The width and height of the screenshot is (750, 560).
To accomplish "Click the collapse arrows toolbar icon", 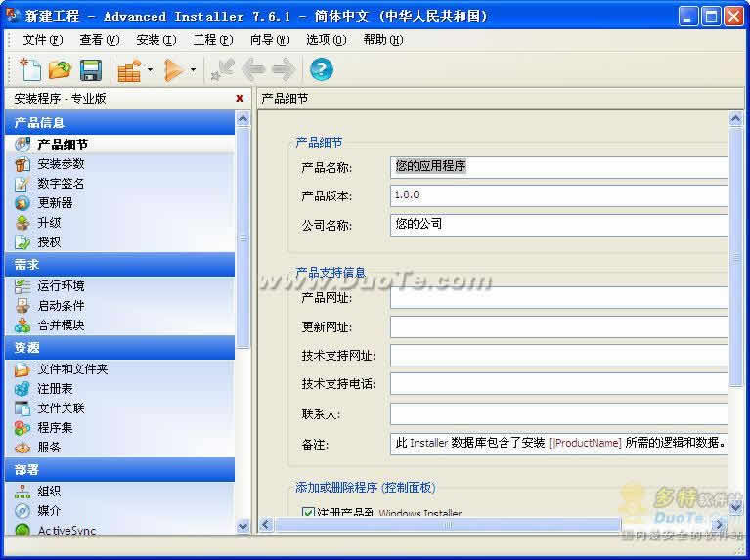I will pos(222,69).
